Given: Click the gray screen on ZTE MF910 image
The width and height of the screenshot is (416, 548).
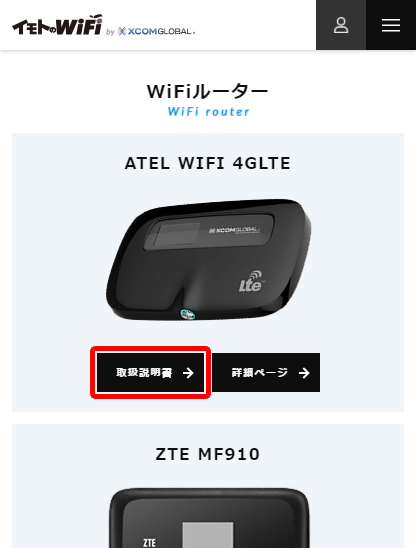Looking at the screenshot, I should pos(208,535).
